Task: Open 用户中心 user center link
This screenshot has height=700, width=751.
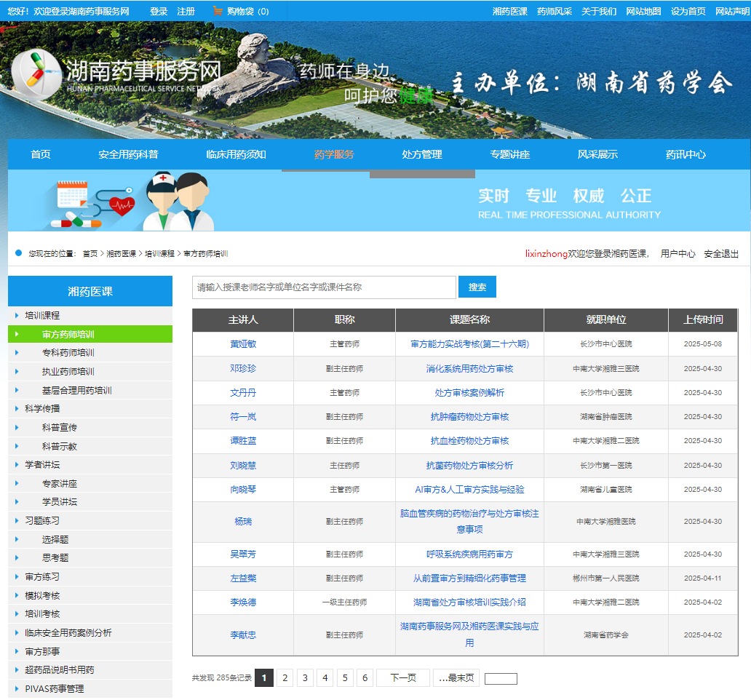Action: coord(678,254)
